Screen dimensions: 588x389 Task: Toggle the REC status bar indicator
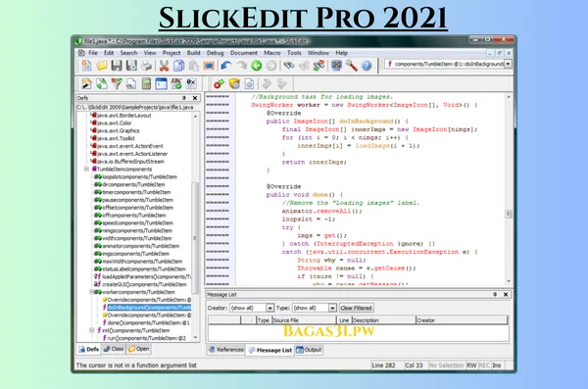click(484, 365)
